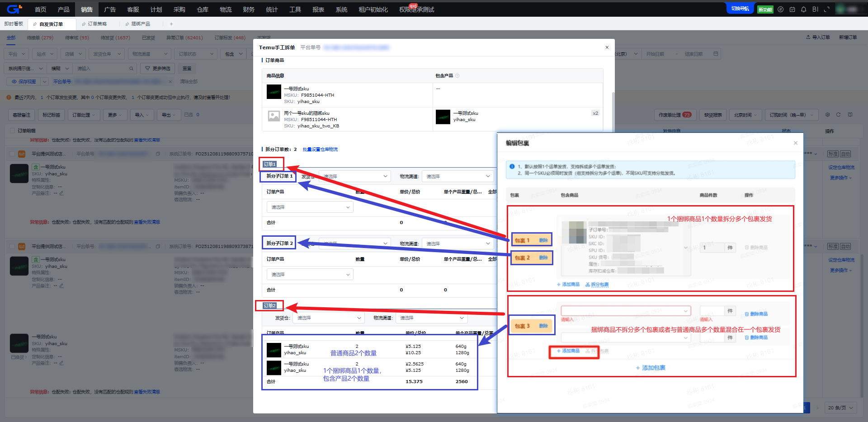Image resolution: width=868 pixels, height=422 pixels.
Task: Click 拆分包裹 scissors link under 包裹 1
Action: [597, 285]
